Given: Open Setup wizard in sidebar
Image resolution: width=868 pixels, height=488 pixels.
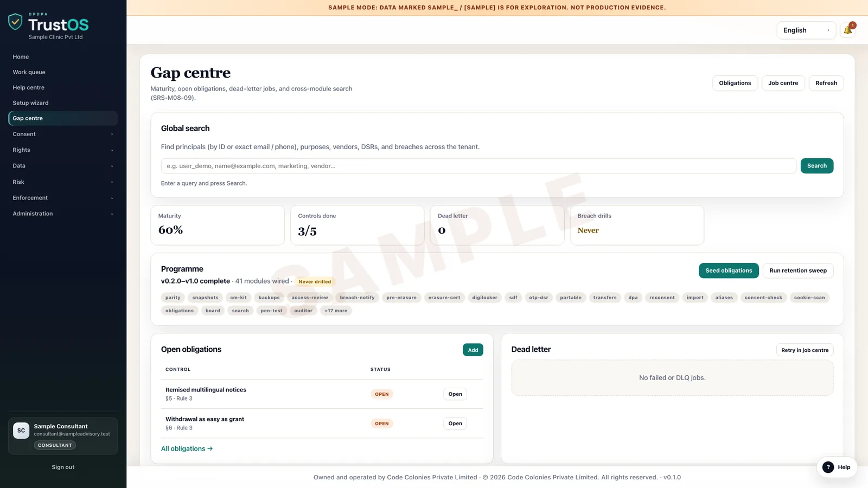Looking at the screenshot, I should [63, 103].
